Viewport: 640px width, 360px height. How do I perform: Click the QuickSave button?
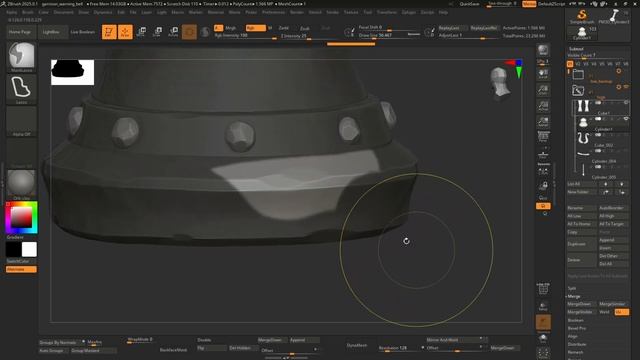[469, 4]
